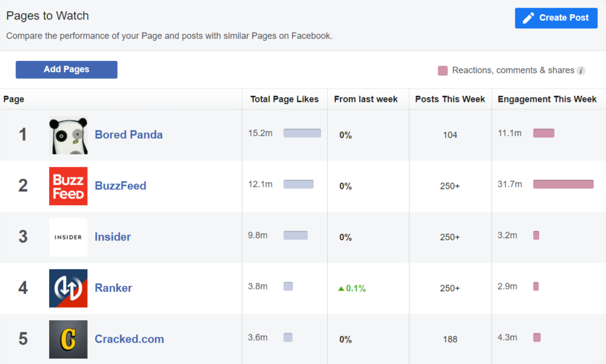Click the info icon beside Reactions, comments & shares

point(581,70)
